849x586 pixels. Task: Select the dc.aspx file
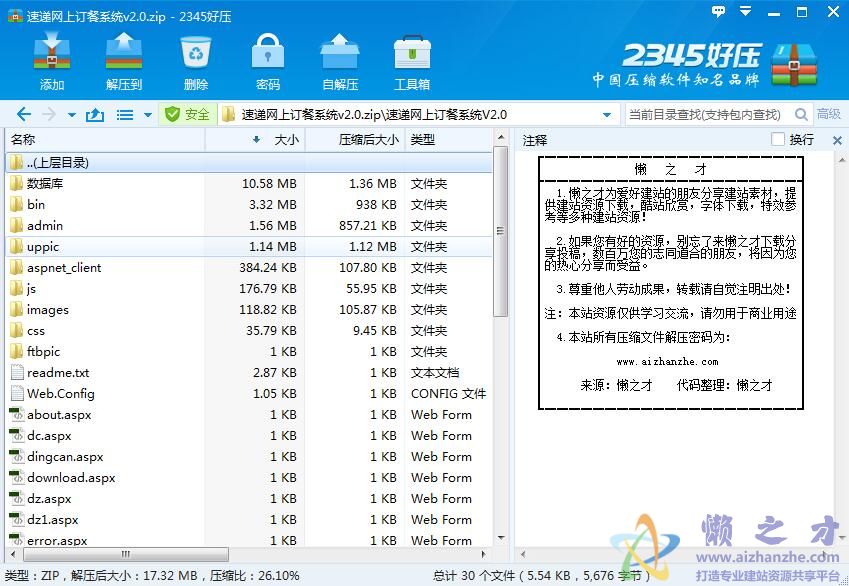pyautogui.click(x=41, y=436)
